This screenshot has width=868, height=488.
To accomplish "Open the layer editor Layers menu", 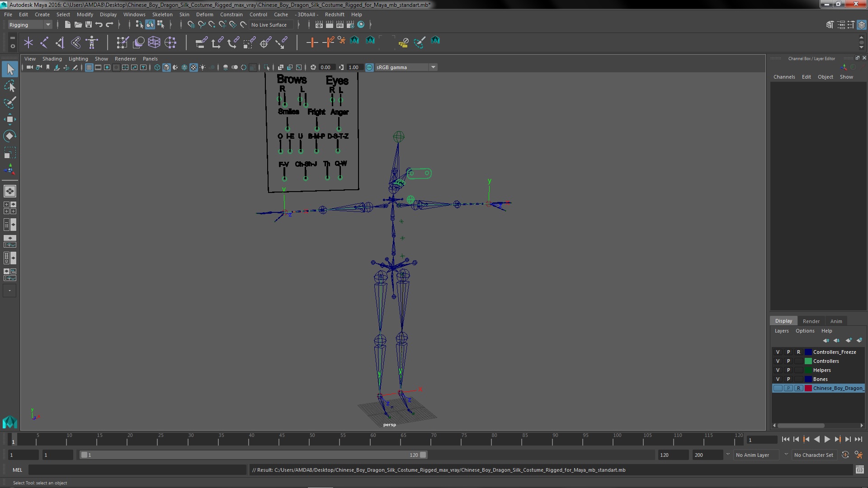I will point(781,331).
